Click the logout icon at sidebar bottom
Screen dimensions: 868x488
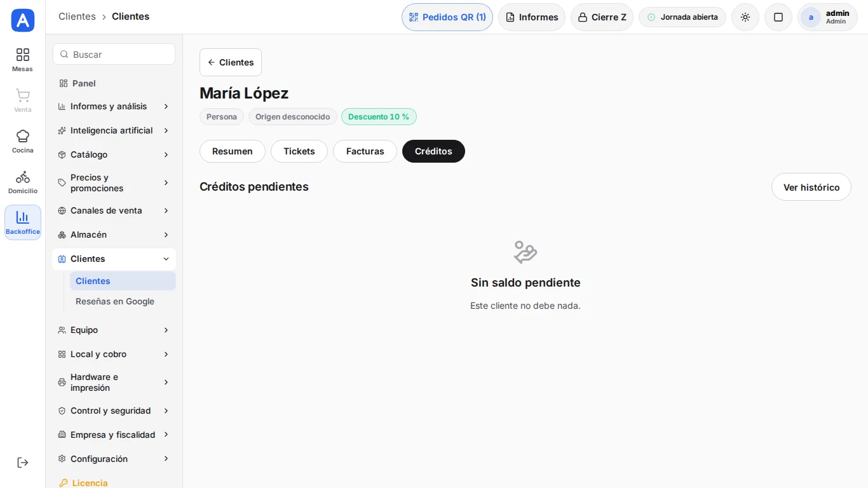[x=22, y=463]
